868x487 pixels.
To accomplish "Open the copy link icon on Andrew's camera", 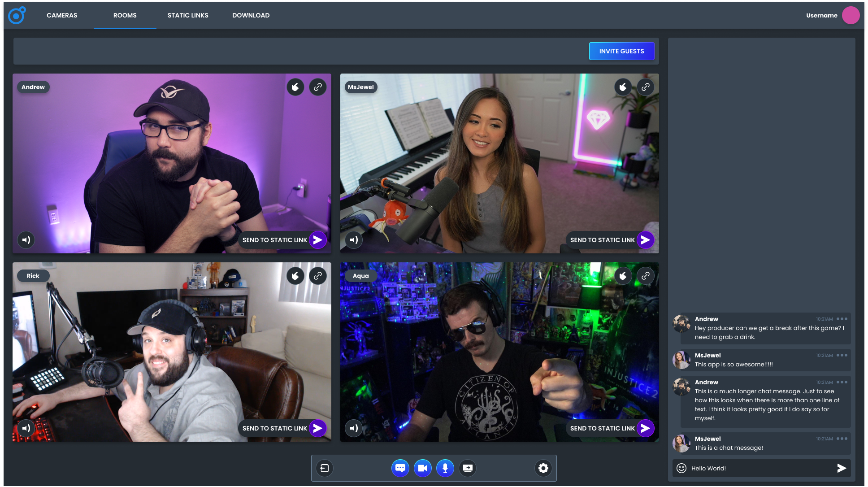I will pos(318,87).
